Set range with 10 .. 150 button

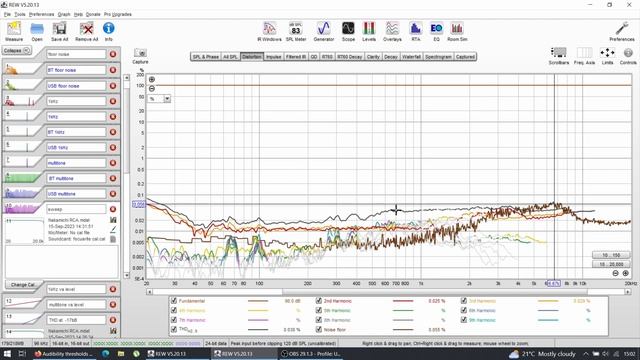(611, 255)
